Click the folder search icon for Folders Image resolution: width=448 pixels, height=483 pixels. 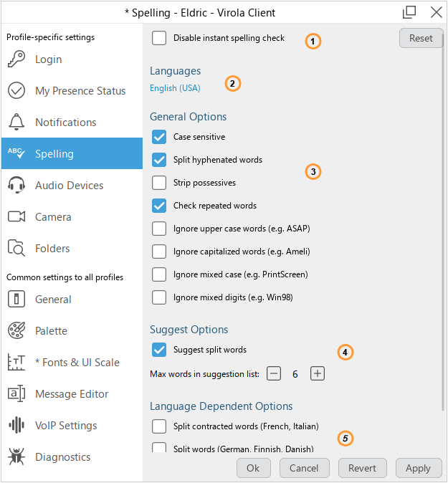pos(16,249)
